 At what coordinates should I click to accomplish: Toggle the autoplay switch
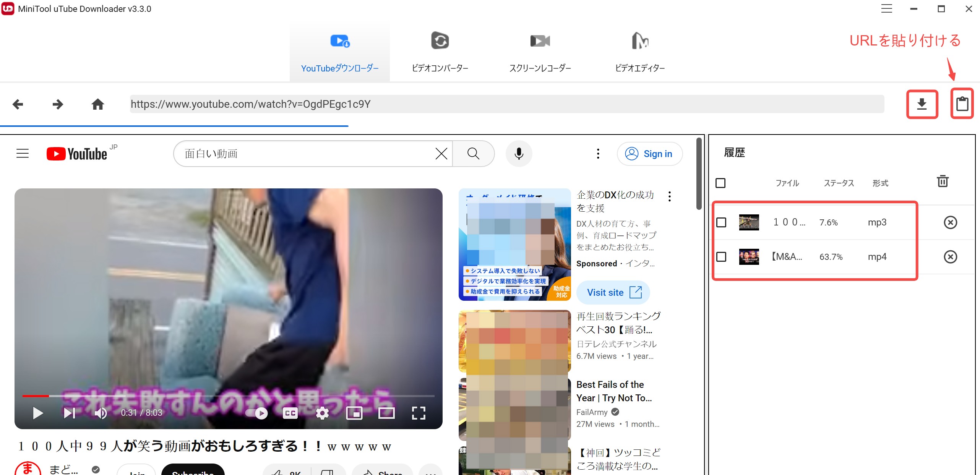257,413
